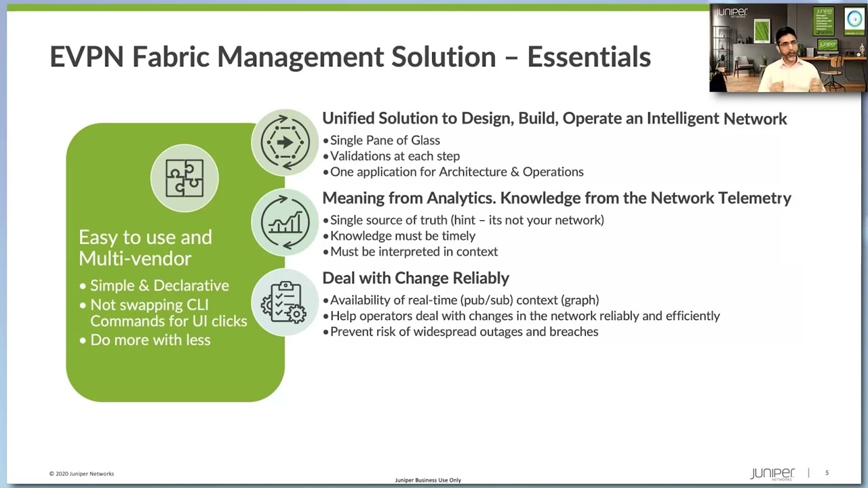This screenshot has height=488, width=868.
Task: Click heading Meaning from Analytics
Action: tap(557, 198)
